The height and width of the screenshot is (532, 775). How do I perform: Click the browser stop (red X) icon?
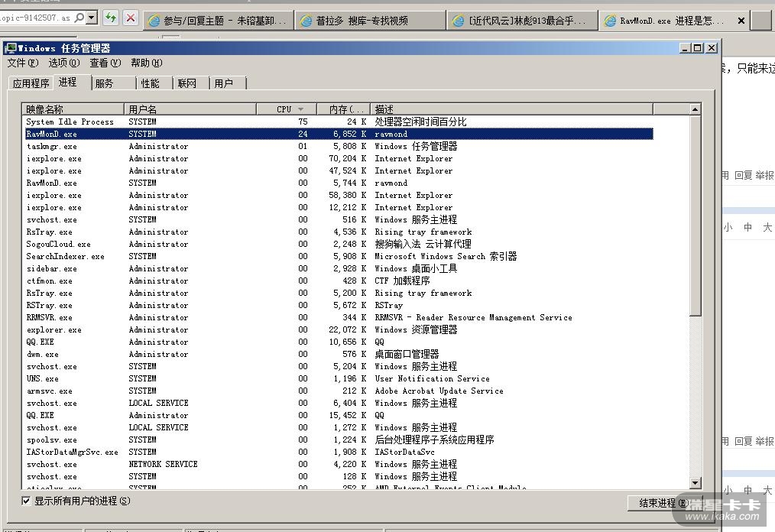click(131, 19)
